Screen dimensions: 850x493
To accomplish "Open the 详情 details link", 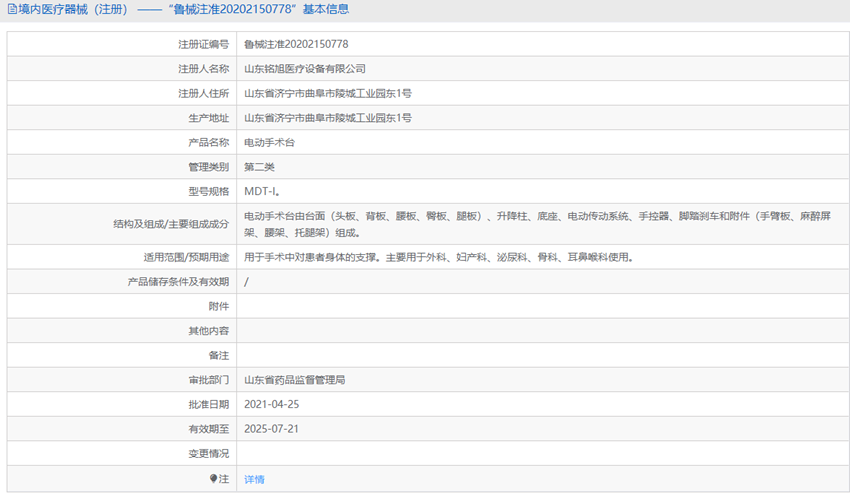I will coord(254,479).
